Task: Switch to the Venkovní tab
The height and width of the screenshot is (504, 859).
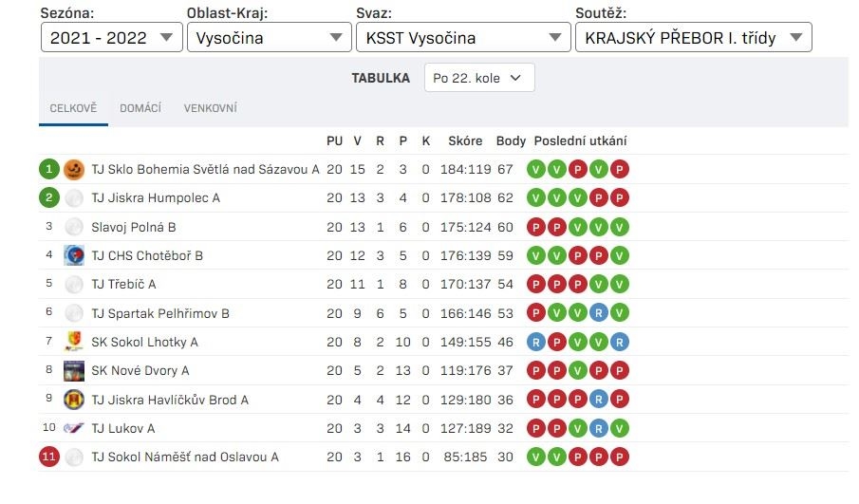Action: pyautogui.click(x=211, y=108)
